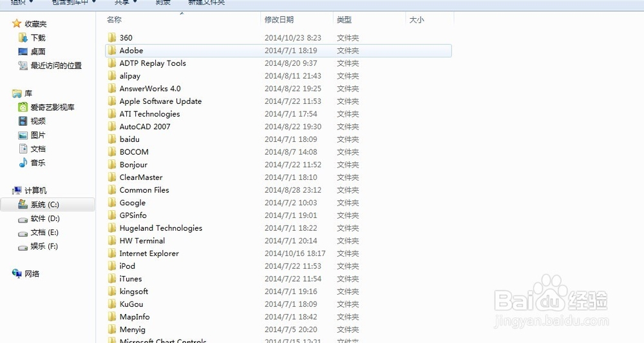Open the iQiyi video library (爱奇艺影视库) icon
This screenshot has height=343, width=644.
[x=23, y=107]
